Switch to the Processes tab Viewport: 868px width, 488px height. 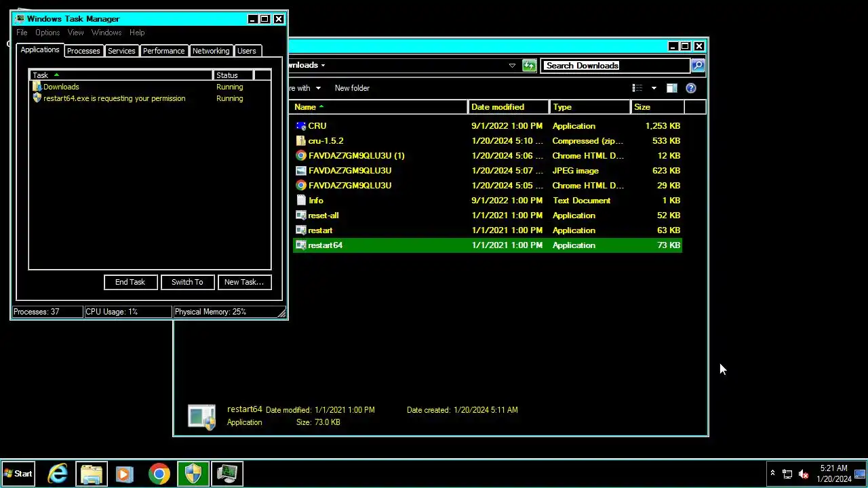point(83,51)
